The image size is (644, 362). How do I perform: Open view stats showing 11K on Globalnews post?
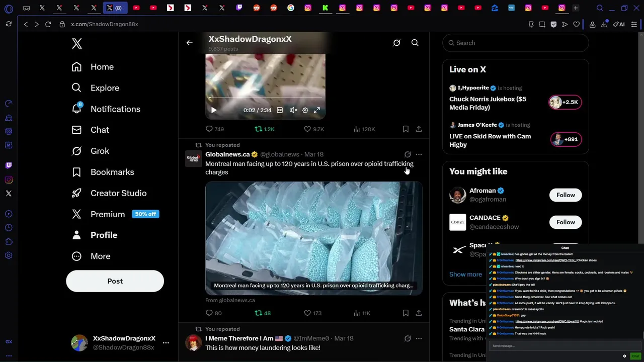coord(362,313)
